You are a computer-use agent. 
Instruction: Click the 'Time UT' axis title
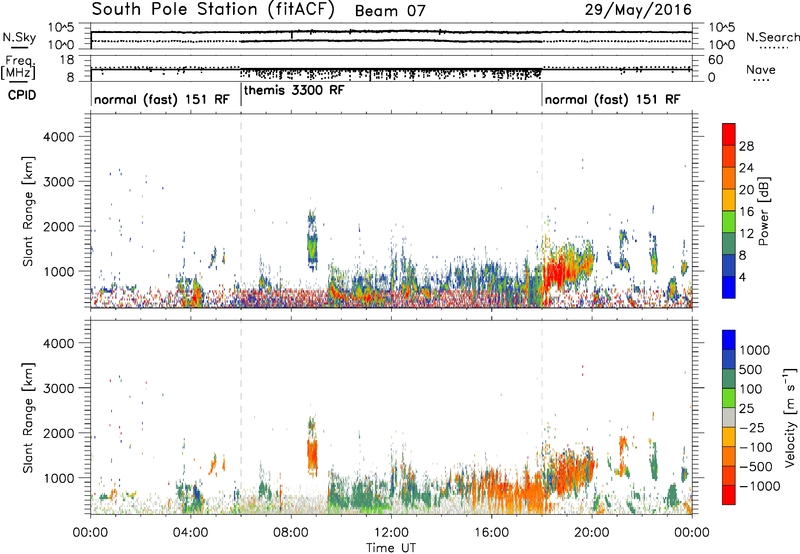[x=391, y=547]
